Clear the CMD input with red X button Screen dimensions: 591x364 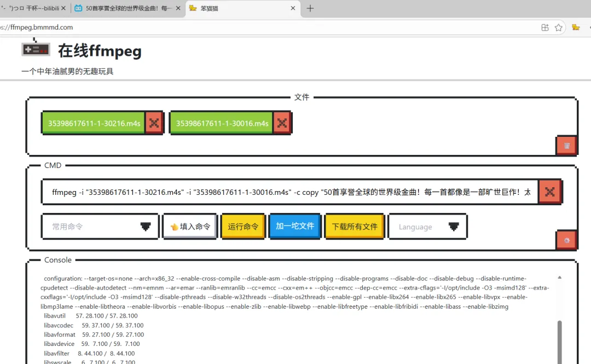coord(550,192)
